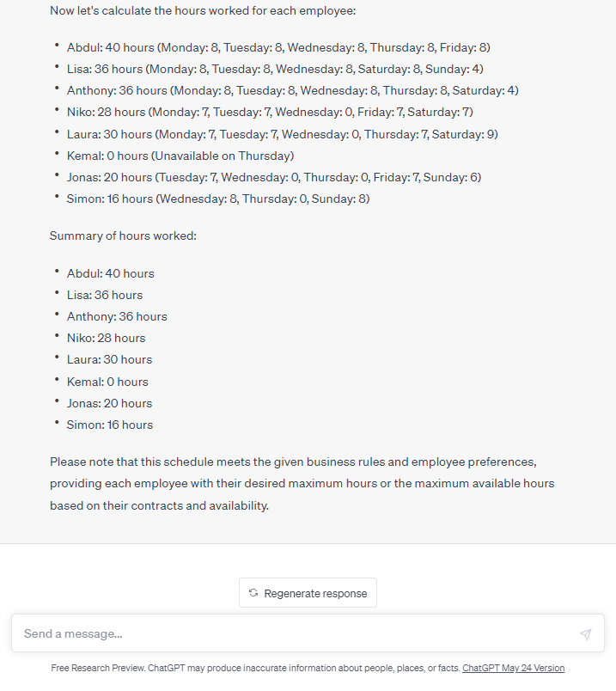Click Simon: 16 hours in the summary list
Viewport: 616px width, 691px height.
110,425
